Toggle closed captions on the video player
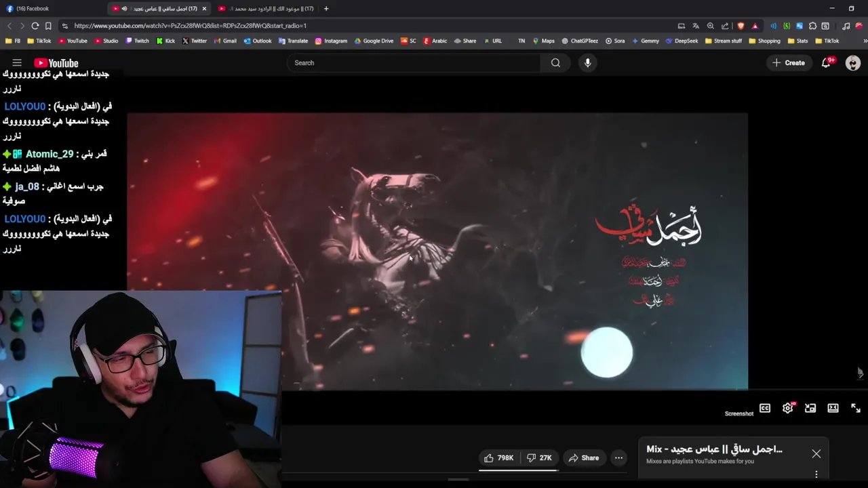The image size is (868, 488). tap(765, 408)
